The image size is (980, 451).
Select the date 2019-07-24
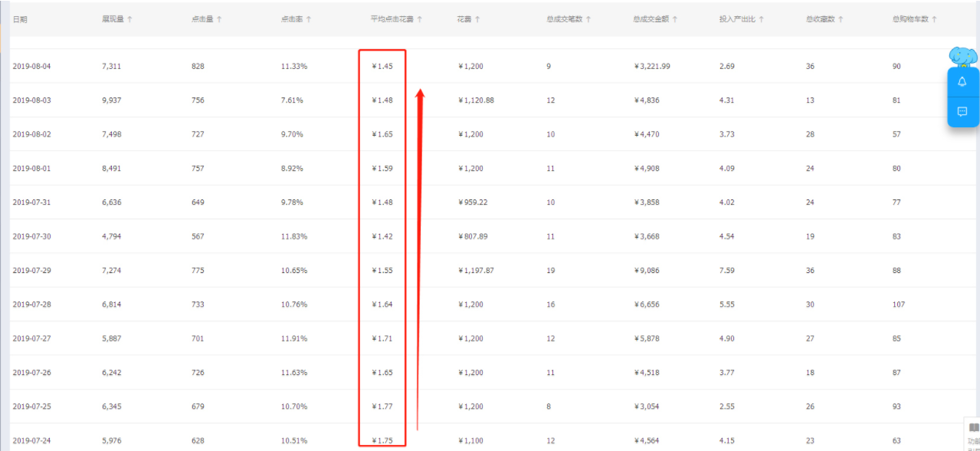31,441
